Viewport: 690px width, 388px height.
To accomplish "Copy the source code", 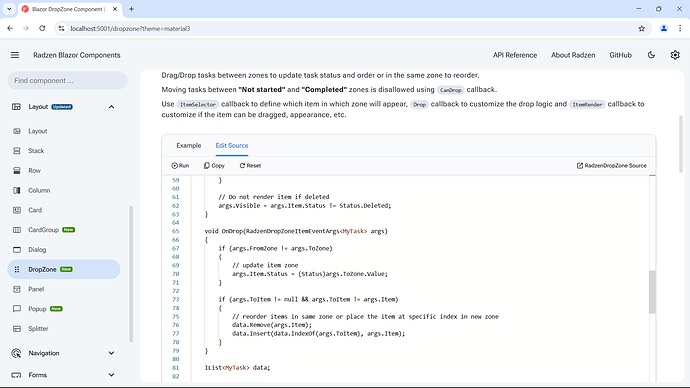I will (214, 165).
